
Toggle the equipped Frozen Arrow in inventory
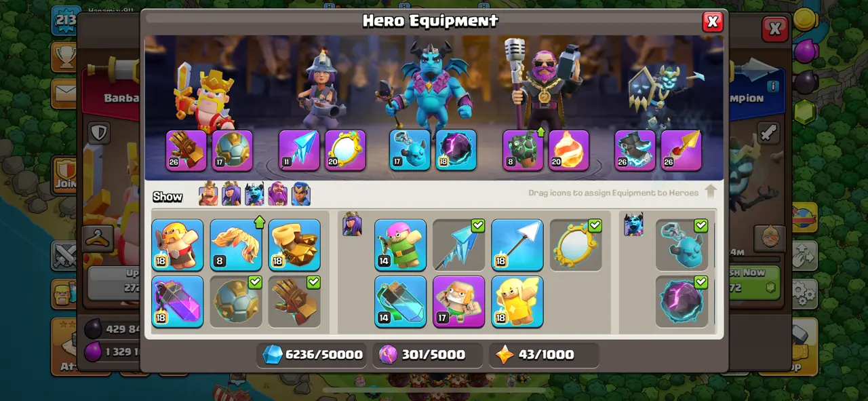[x=459, y=245]
